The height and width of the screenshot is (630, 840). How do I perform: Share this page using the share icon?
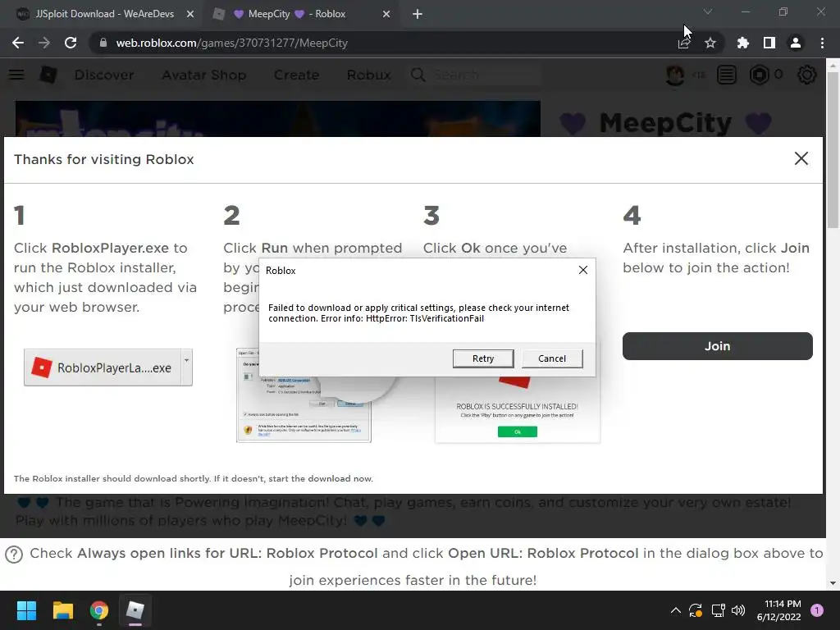coord(683,43)
